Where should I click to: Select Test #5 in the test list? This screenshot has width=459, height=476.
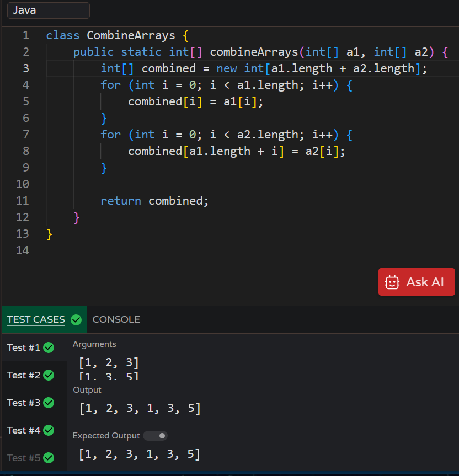pyautogui.click(x=23, y=458)
